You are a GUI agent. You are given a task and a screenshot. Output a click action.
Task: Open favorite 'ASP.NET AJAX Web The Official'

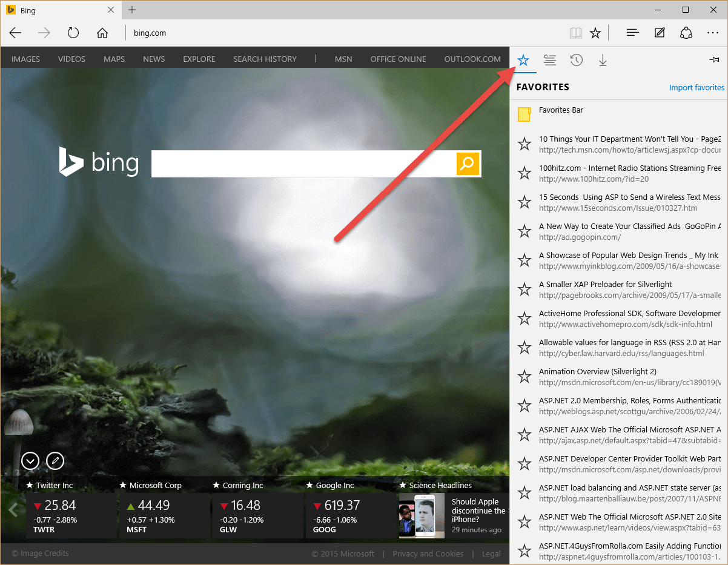point(618,434)
